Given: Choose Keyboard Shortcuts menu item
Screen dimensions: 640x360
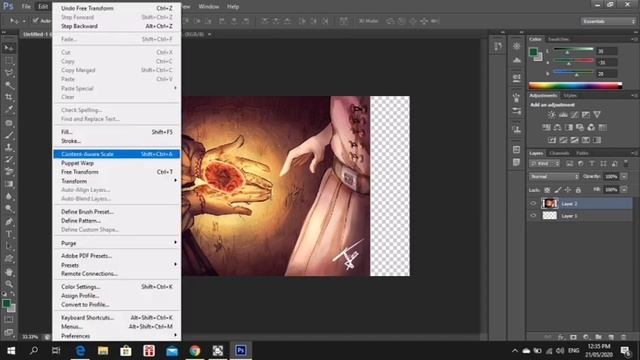Looking at the screenshot, I should (117, 317).
